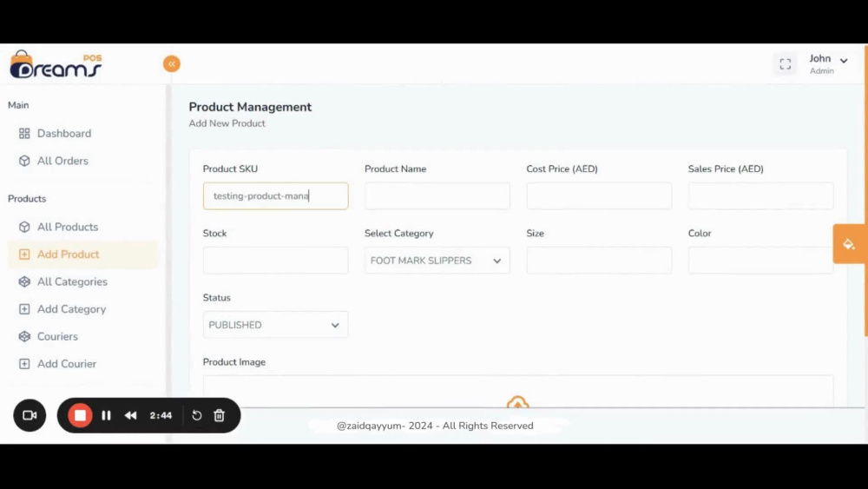Click the All Categories icon

pos(24,282)
